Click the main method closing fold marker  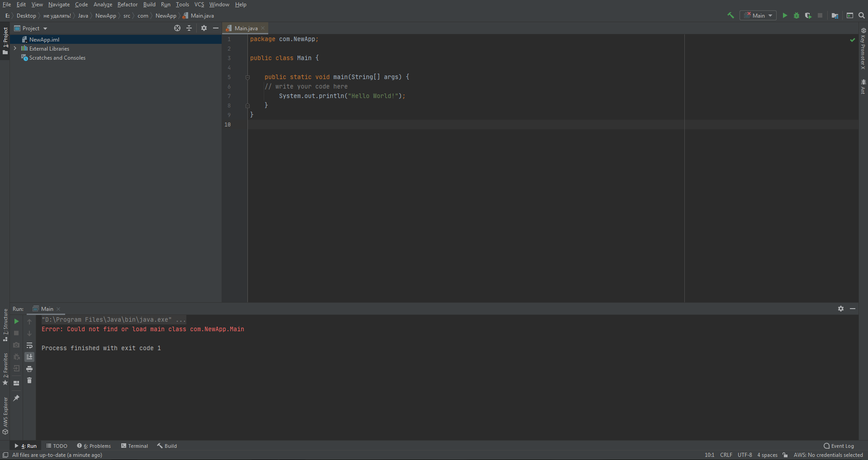pos(247,106)
